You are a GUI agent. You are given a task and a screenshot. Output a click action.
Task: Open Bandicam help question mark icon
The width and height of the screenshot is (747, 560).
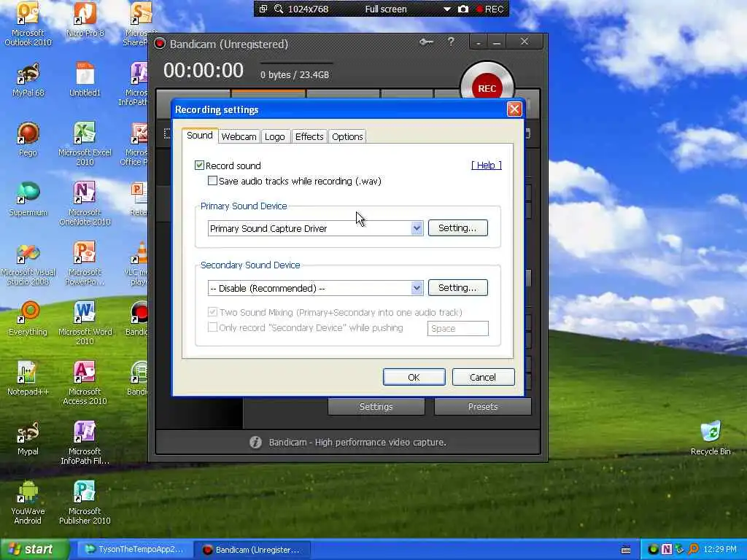click(451, 42)
